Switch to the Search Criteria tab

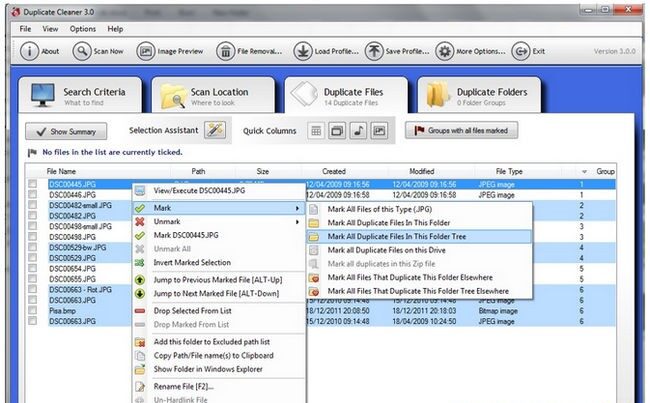coord(80,95)
